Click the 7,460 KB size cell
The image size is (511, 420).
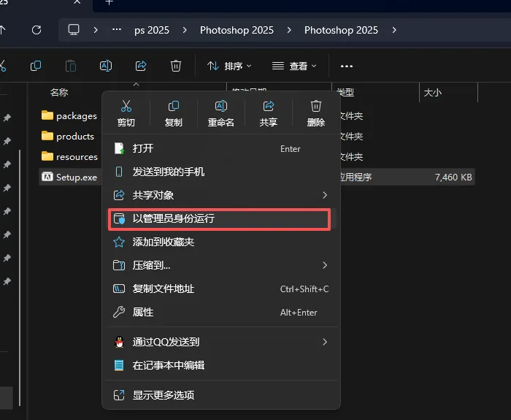click(453, 177)
